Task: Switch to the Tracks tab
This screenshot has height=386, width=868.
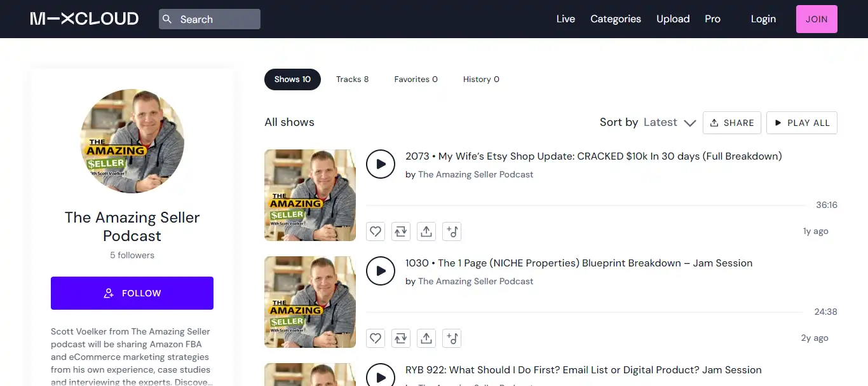Action: [x=352, y=79]
